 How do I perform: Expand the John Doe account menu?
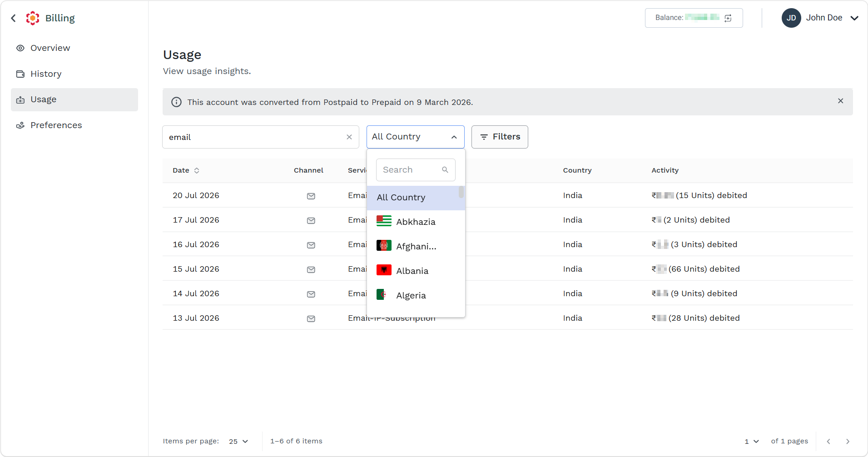[854, 18]
